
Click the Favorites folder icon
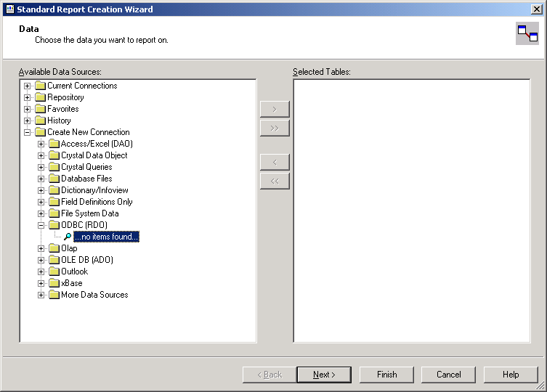click(40, 109)
